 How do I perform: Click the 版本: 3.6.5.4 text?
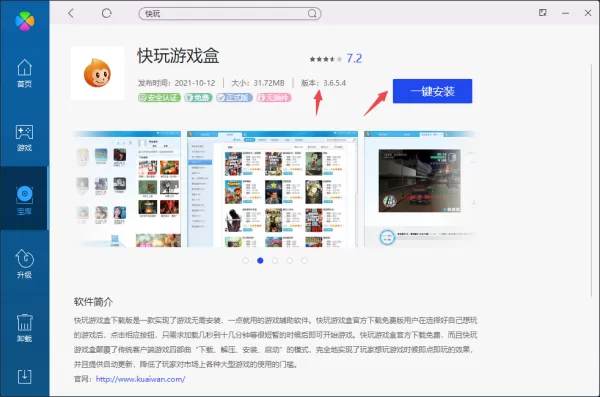pyautogui.click(x=323, y=83)
